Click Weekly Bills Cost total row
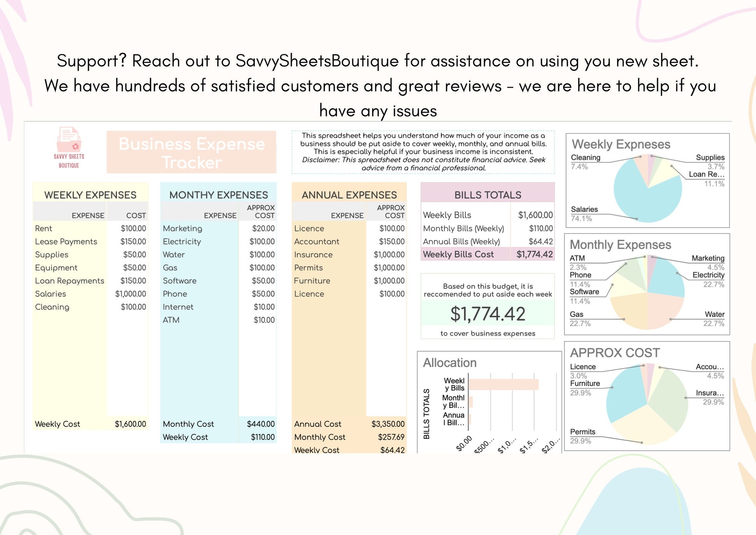Screen dimensions: 756x535 pyautogui.click(x=458, y=254)
